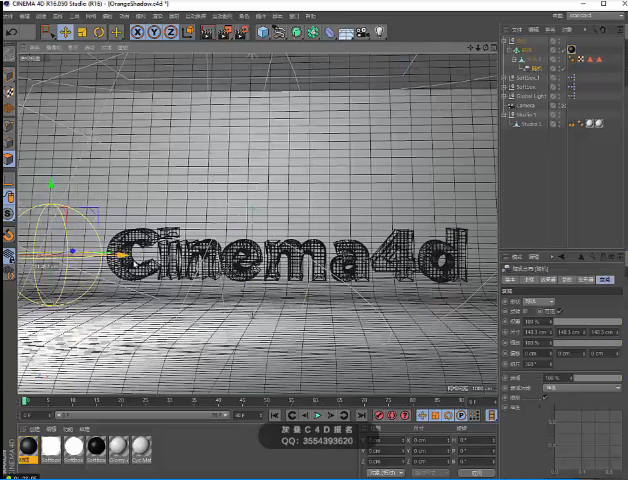The width and height of the screenshot is (628, 480).
Task: Open the green generators icon
Action: pos(296,32)
